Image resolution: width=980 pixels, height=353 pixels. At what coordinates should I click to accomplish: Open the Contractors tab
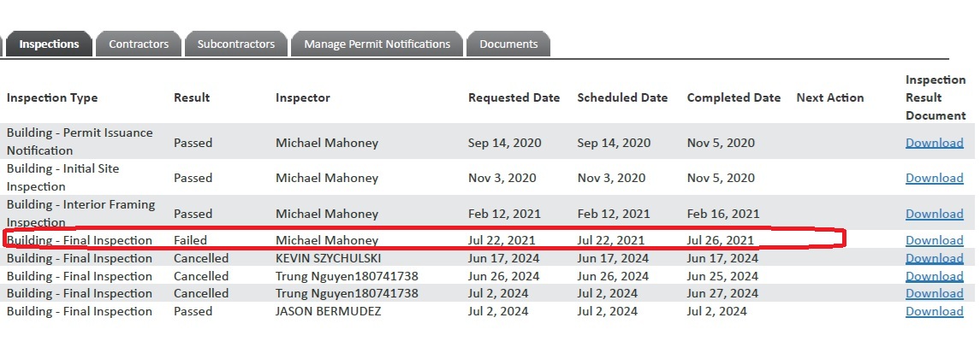[x=139, y=44]
